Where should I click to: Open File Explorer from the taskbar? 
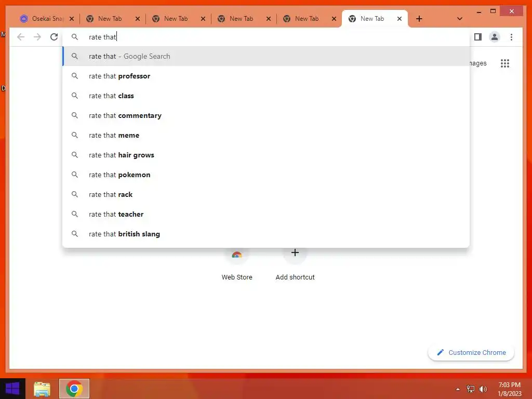42,389
